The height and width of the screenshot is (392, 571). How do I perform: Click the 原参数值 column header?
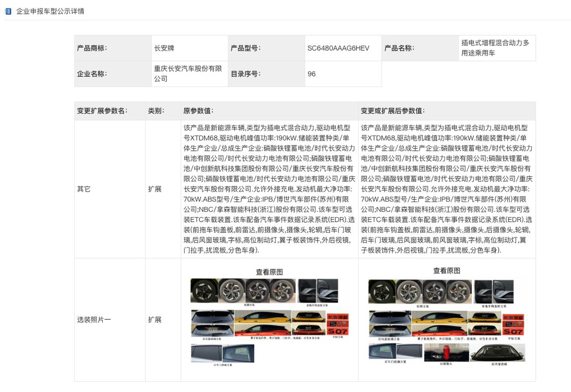[x=269, y=111]
